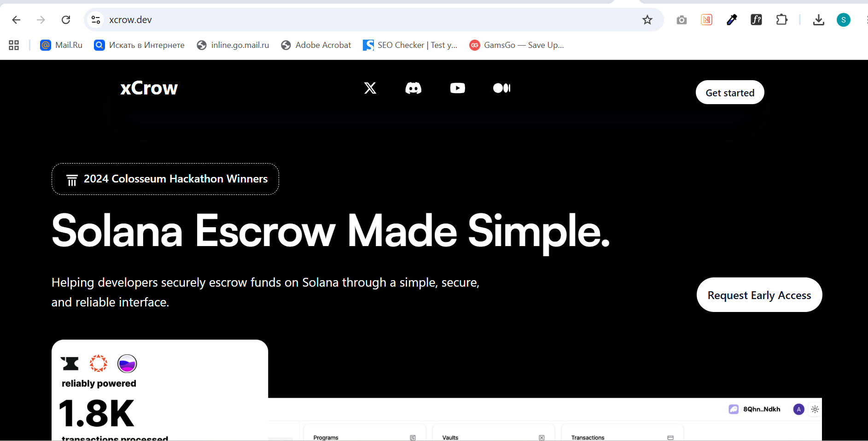Click the purple A avatar in dashboard preview

[x=799, y=409]
